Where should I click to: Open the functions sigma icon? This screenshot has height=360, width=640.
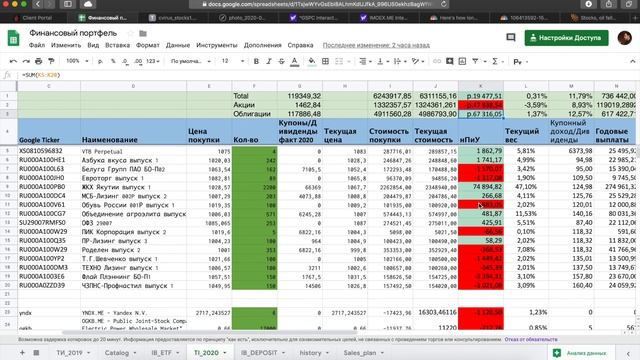495,61
